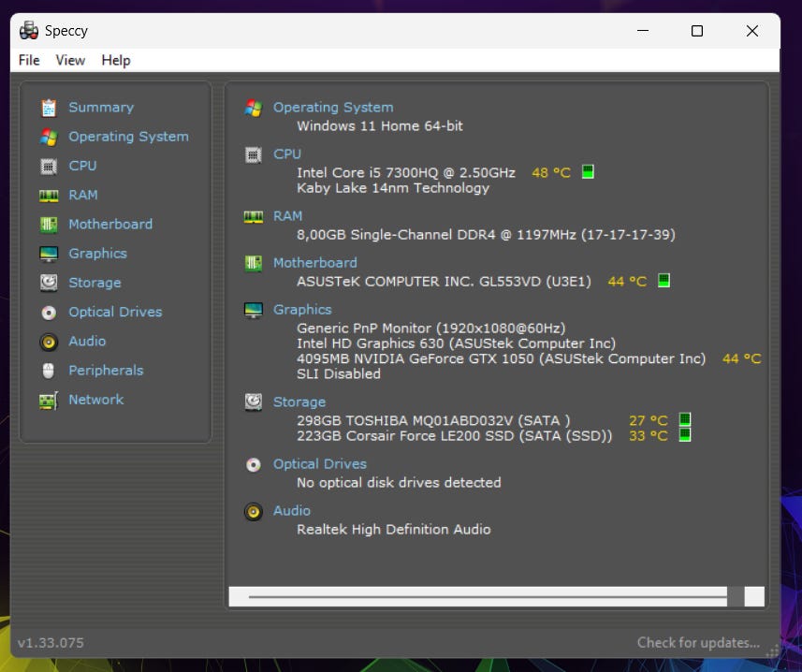This screenshot has height=672, width=802.
Task: Click the Motherboard icon in sidebar
Action: (x=49, y=225)
